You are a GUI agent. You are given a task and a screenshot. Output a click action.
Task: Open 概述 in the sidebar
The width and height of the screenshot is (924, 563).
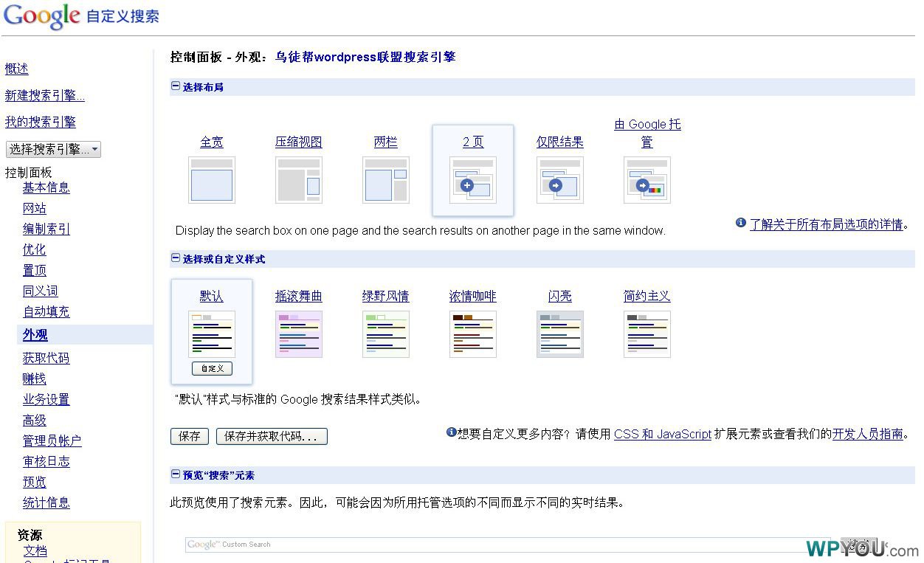pos(17,69)
